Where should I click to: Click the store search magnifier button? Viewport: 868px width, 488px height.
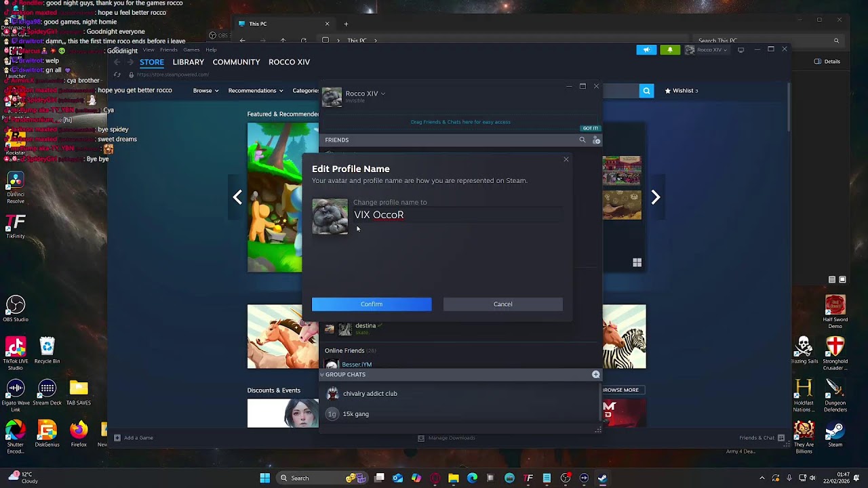[x=646, y=91]
